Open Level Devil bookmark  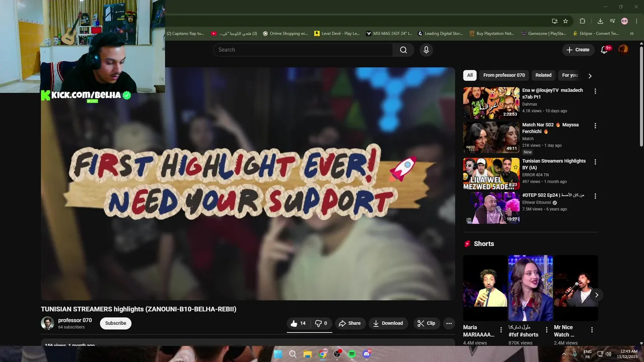click(337, 34)
